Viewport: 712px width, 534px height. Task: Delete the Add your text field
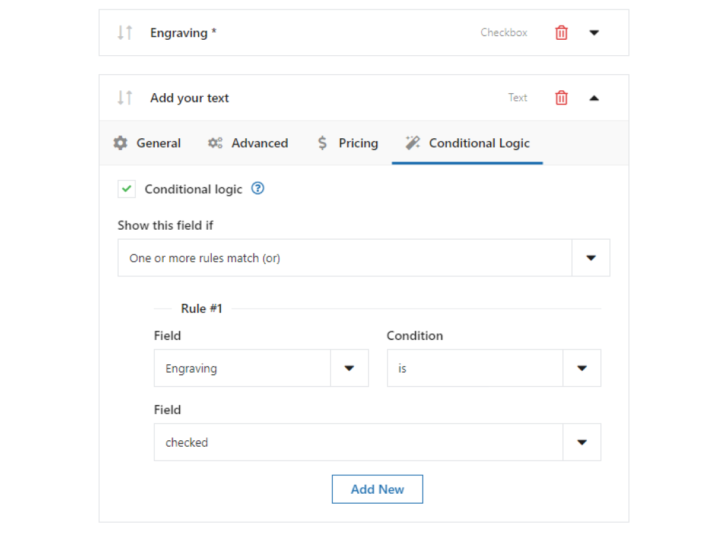coord(561,98)
